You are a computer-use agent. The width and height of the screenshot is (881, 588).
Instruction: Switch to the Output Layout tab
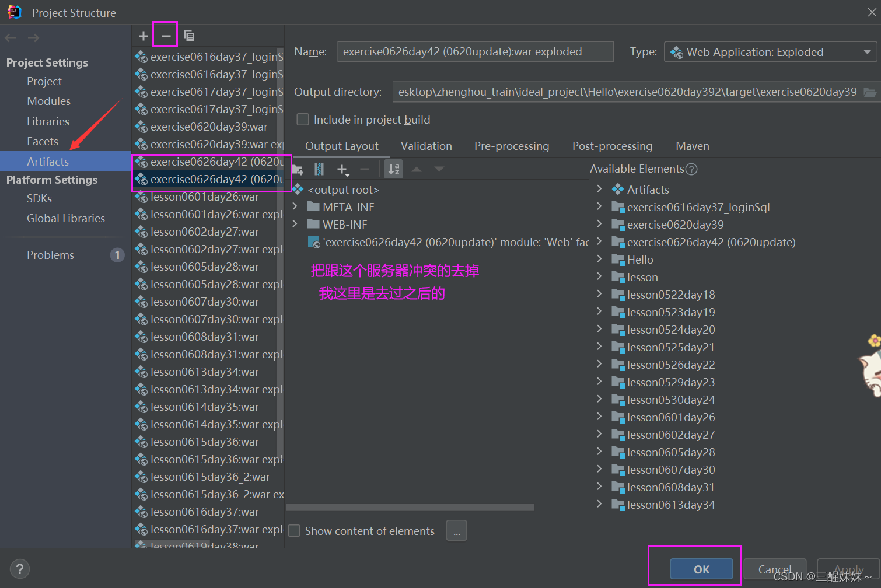click(x=342, y=146)
